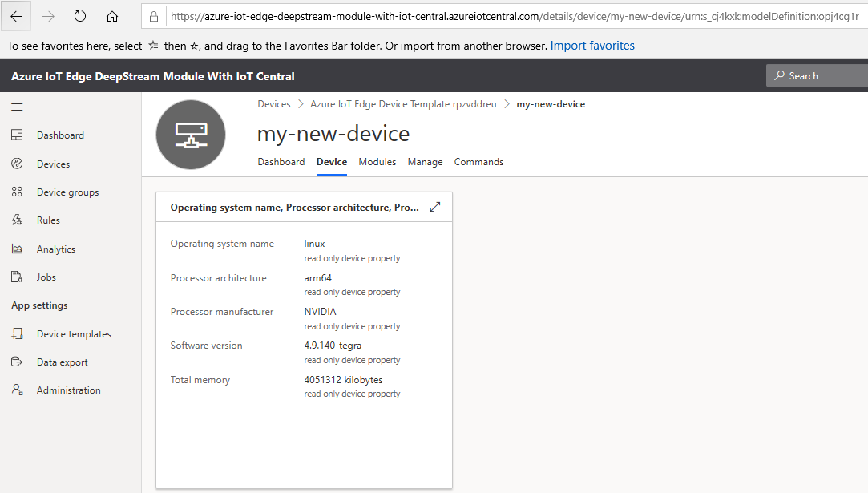Click the 'linux' operating system value
868x493 pixels.
coord(314,244)
